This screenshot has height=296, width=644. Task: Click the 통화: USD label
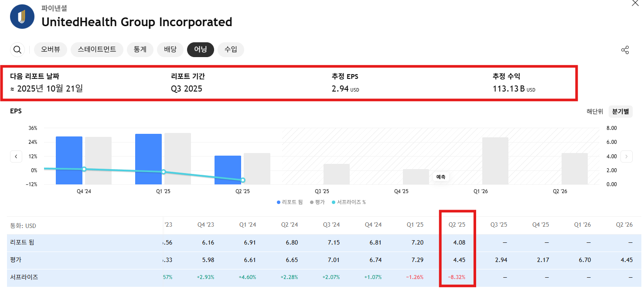click(23, 226)
